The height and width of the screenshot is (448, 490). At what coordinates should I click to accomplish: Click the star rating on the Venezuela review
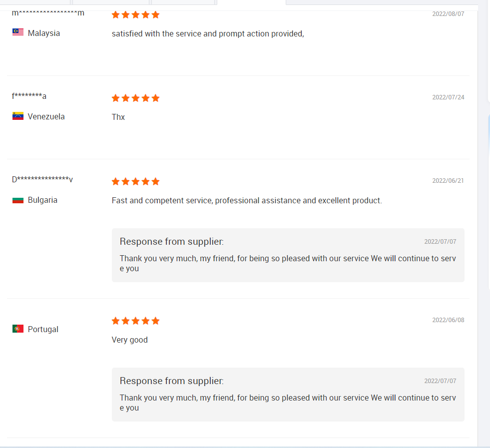[x=135, y=98]
